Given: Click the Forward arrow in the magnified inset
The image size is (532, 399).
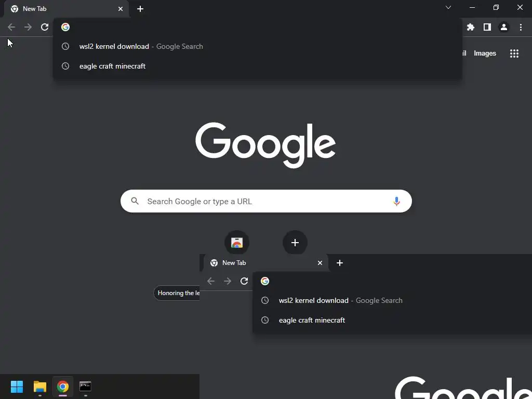Looking at the screenshot, I should (x=228, y=281).
